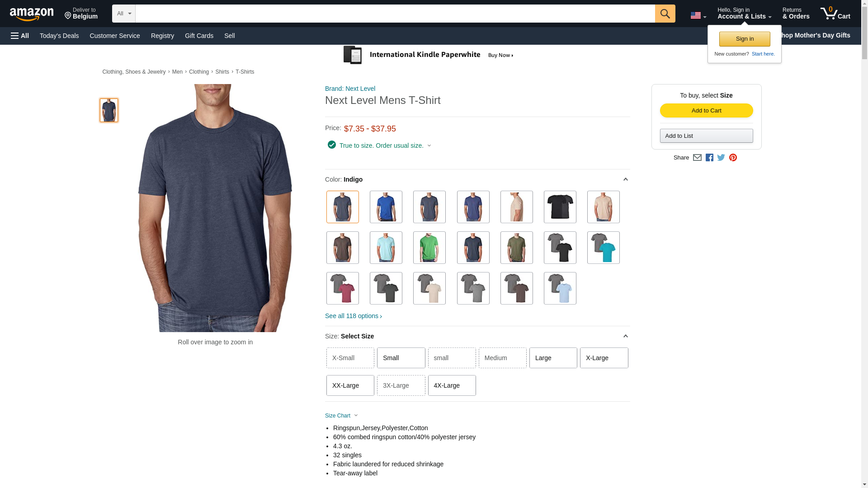Click the search magnifier button
The width and height of the screenshot is (868, 488).
click(x=665, y=14)
